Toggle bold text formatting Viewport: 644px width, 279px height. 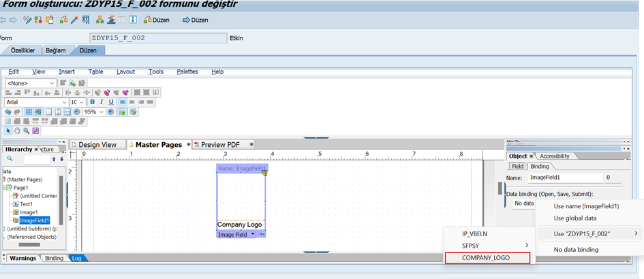click(92, 102)
